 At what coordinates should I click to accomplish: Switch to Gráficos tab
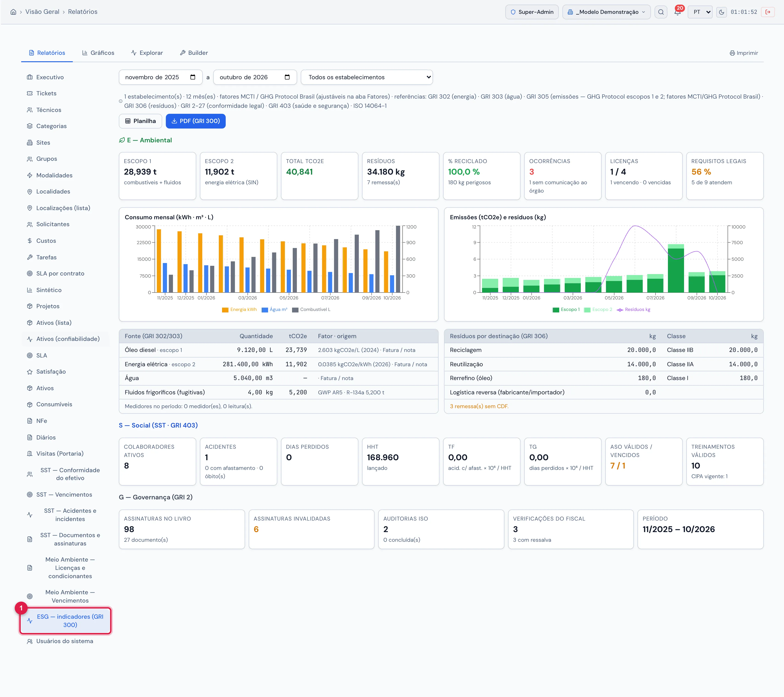pyautogui.click(x=98, y=53)
